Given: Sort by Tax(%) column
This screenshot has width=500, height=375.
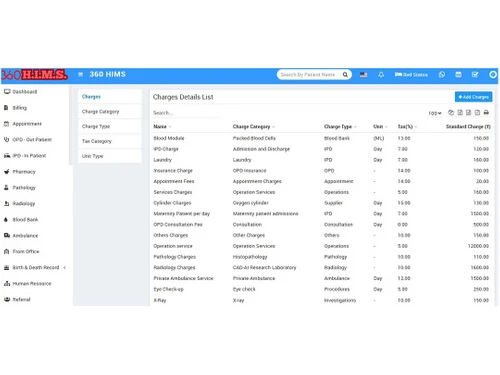Looking at the screenshot, I should point(407,127).
